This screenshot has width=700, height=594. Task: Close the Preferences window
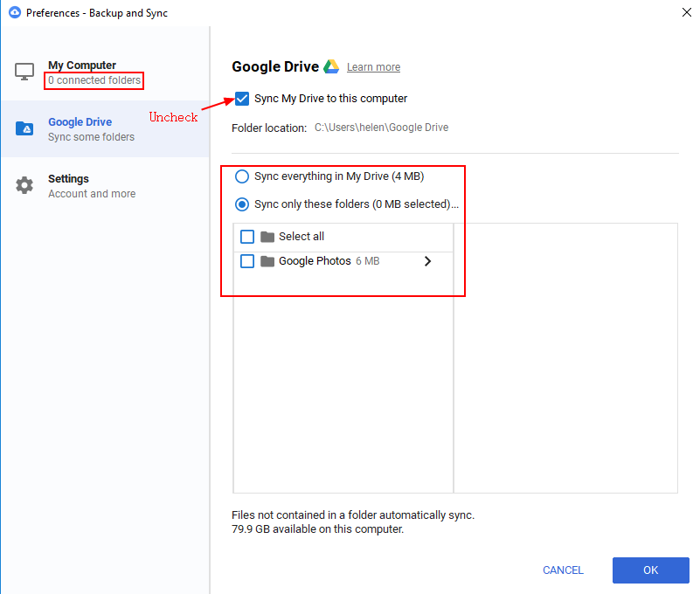click(684, 12)
